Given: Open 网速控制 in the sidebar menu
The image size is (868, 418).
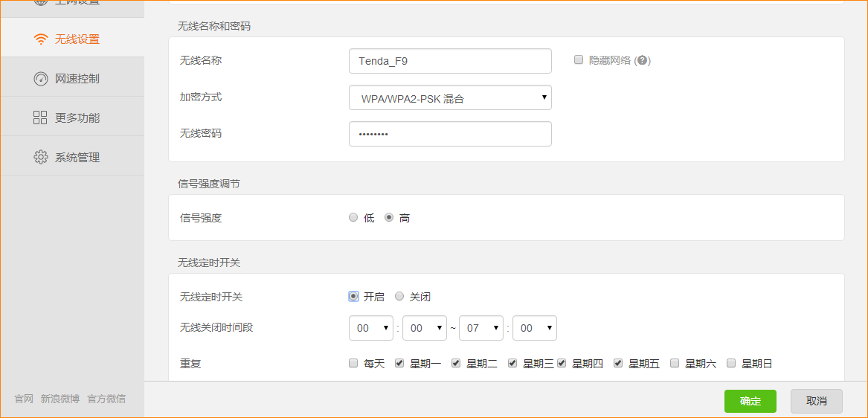Looking at the screenshot, I should click(77, 79).
